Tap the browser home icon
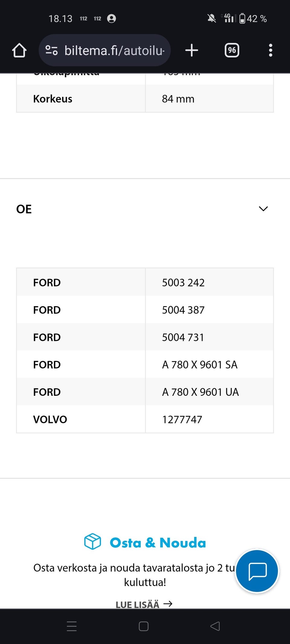 point(19,50)
